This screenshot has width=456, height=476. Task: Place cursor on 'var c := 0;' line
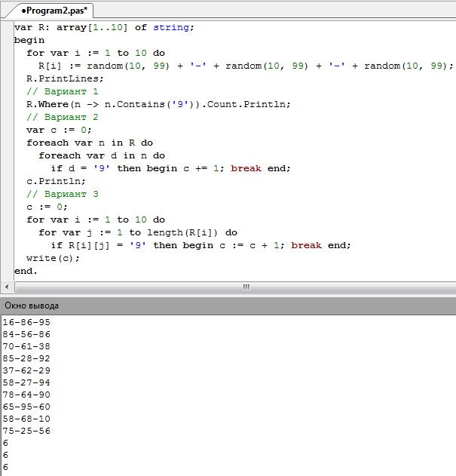pos(59,130)
